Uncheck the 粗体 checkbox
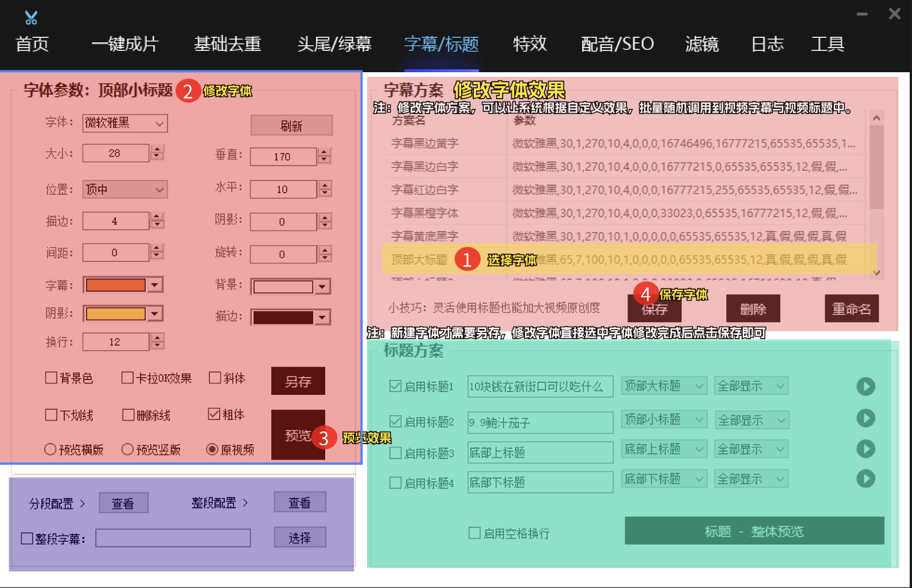This screenshot has width=912, height=588. (x=214, y=414)
